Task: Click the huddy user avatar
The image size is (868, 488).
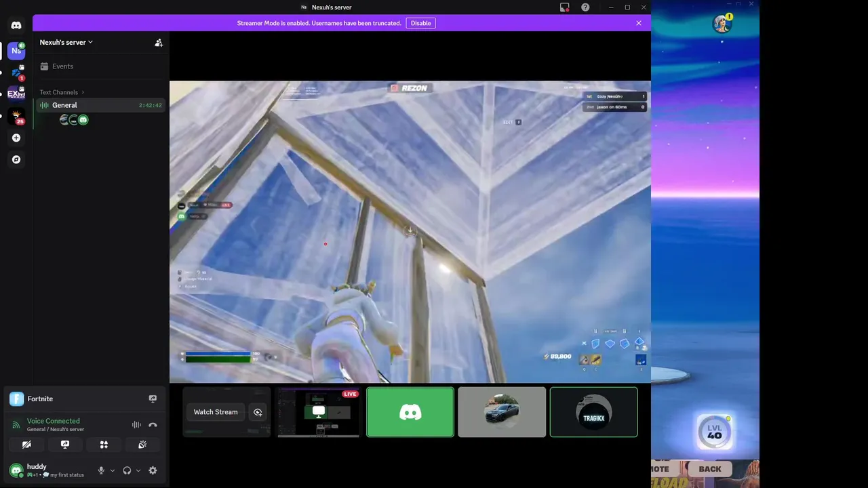Action: click(16, 470)
